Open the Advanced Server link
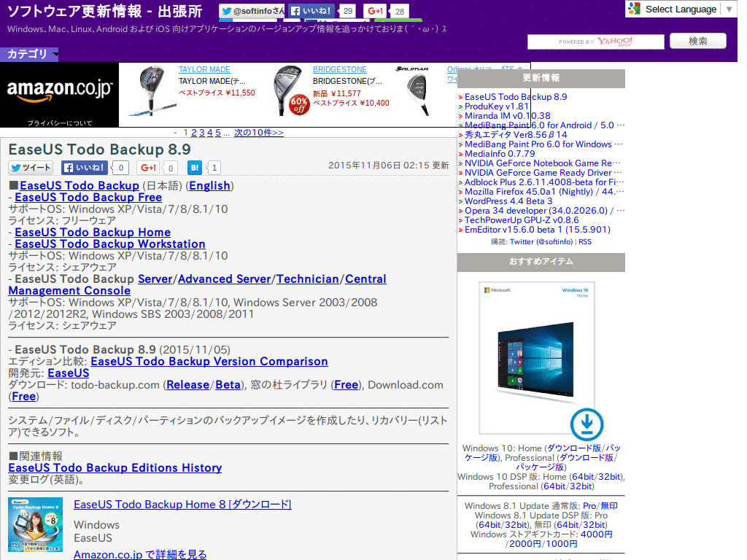The height and width of the screenshot is (560, 747). click(x=225, y=279)
